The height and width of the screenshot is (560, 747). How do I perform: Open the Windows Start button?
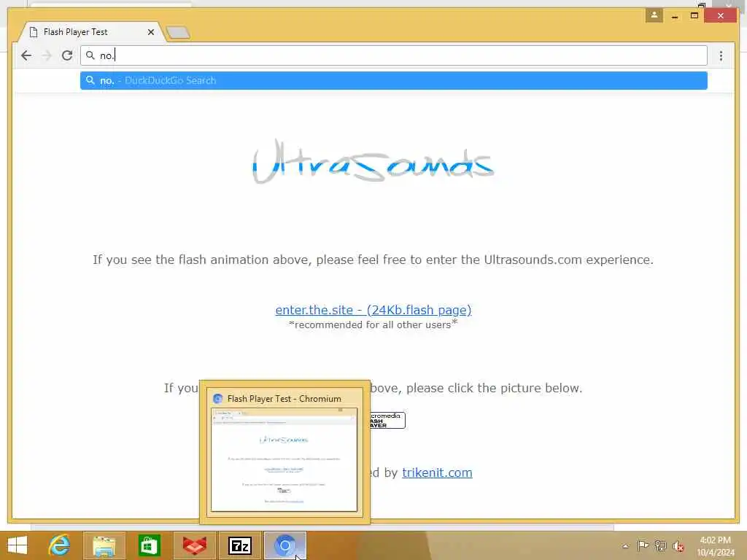click(18, 545)
